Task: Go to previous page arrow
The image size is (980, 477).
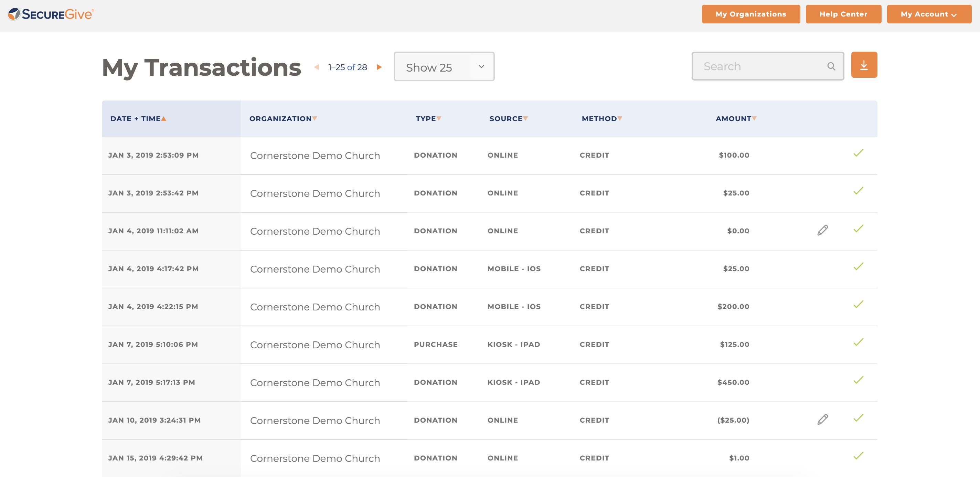Action: pos(317,67)
